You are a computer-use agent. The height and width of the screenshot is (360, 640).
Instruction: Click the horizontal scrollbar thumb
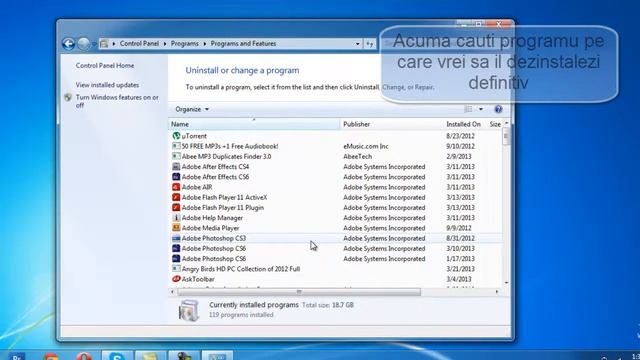(299, 292)
